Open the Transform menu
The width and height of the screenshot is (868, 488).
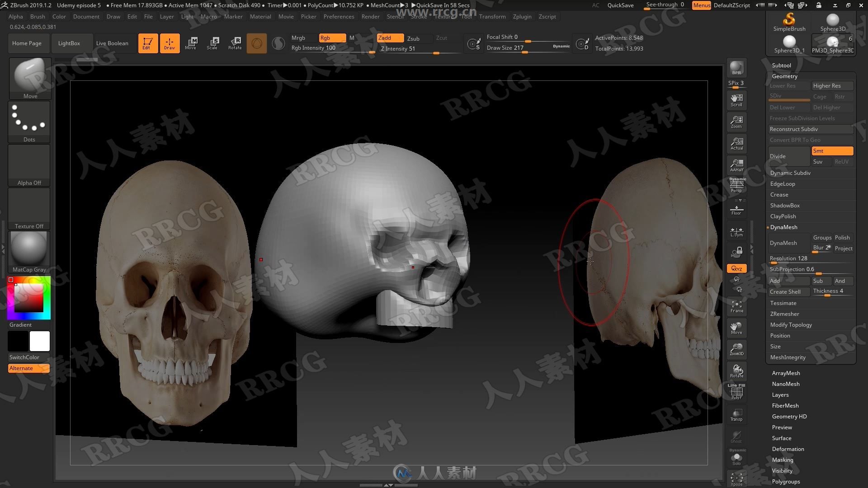pyautogui.click(x=492, y=17)
